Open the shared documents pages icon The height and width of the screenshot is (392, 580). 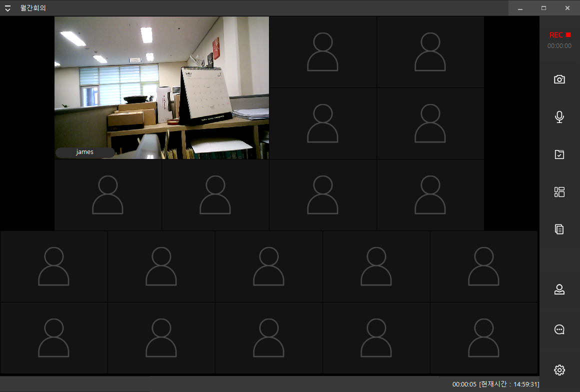click(x=559, y=229)
